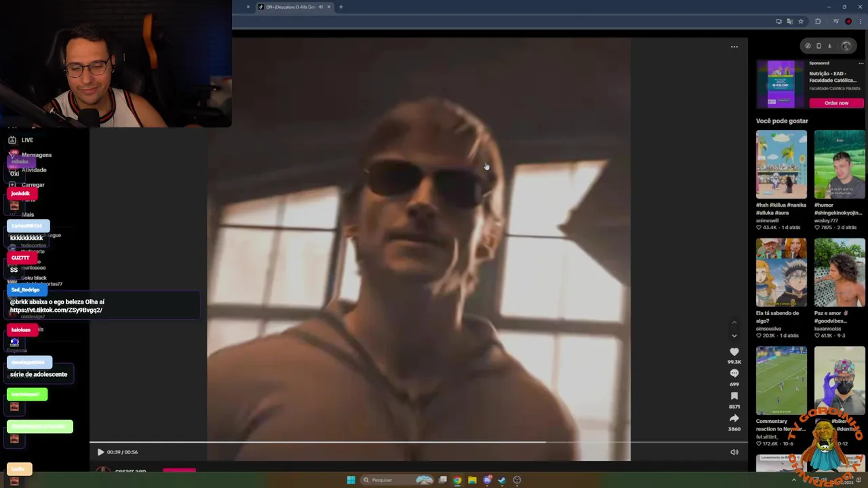Like the video with the heart icon
This screenshot has width=868, height=488.
[734, 352]
